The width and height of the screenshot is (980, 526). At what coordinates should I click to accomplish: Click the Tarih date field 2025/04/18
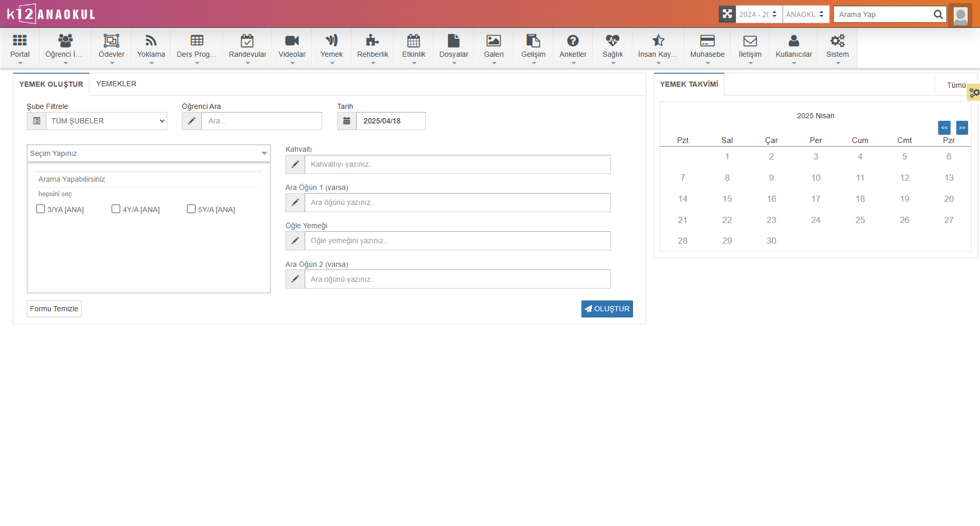pyautogui.click(x=391, y=121)
